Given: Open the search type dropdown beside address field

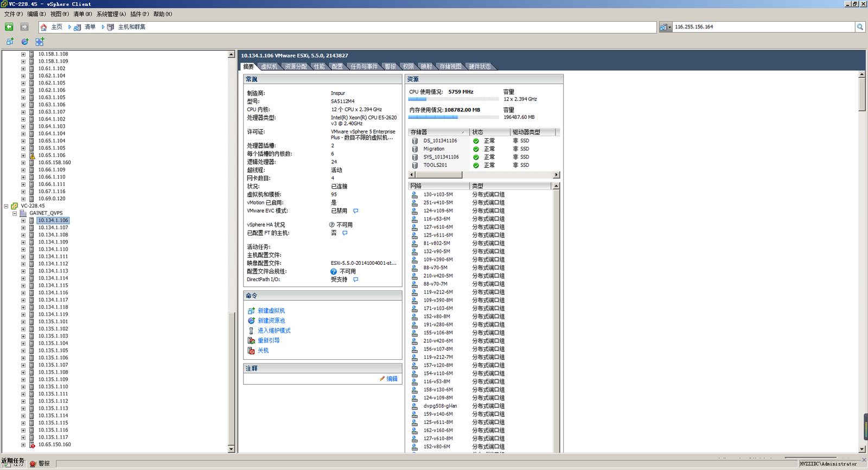Looking at the screenshot, I should coord(666,27).
